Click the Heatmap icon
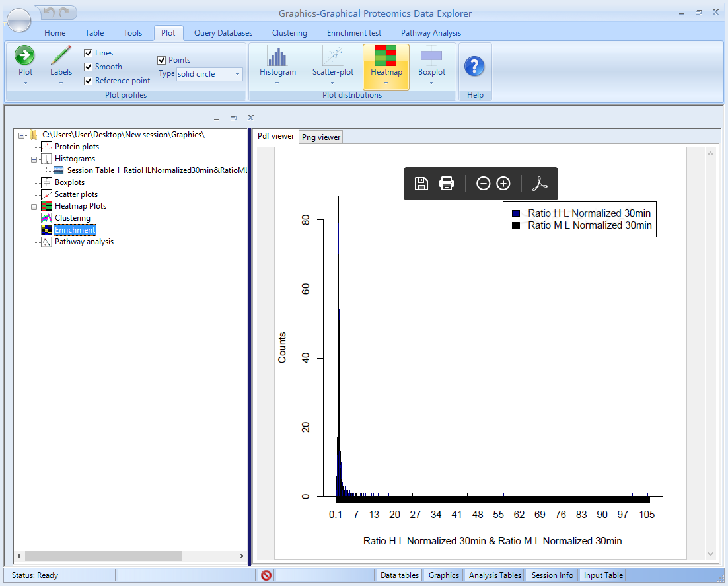 tap(386, 55)
